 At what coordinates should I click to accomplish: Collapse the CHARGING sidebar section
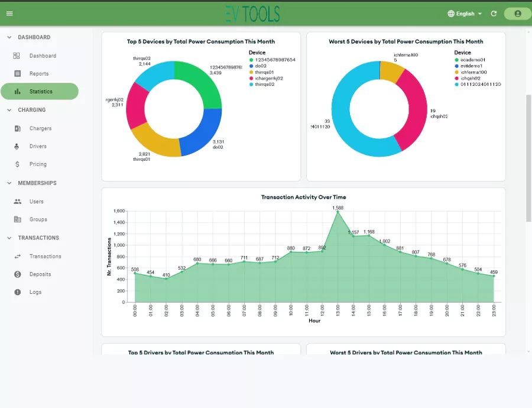[9, 110]
